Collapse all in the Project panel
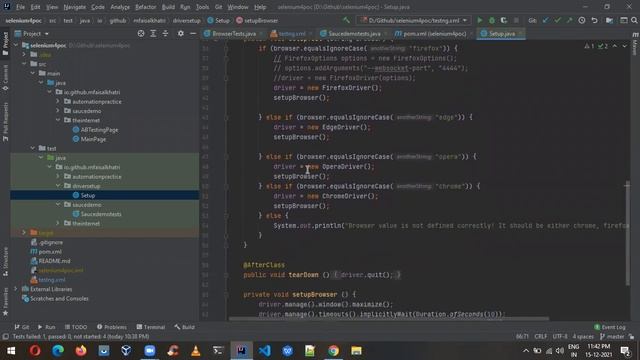This screenshot has width=640, height=360. (x=165, y=33)
